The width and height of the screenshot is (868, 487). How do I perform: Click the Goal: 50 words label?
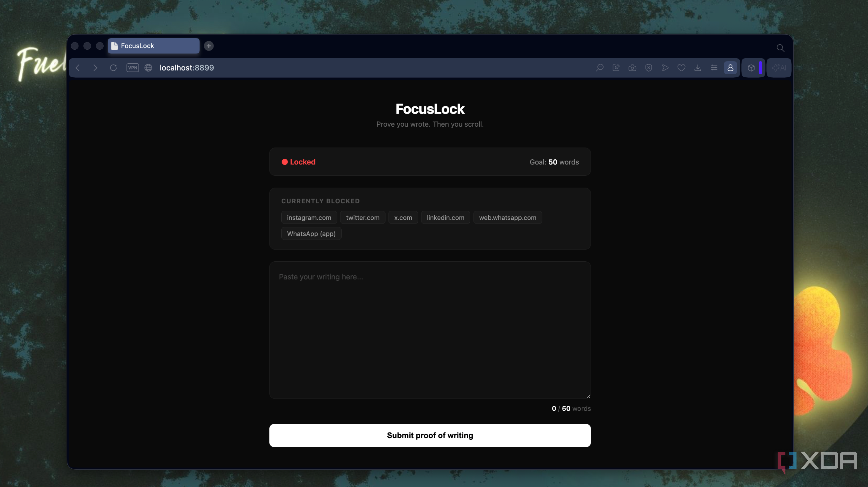click(x=554, y=162)
